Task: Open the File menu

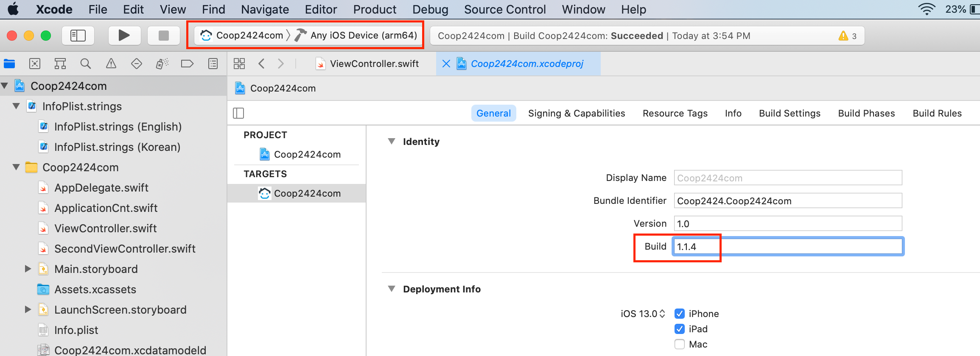Action: pyautogui.click(x=98, y=9)
